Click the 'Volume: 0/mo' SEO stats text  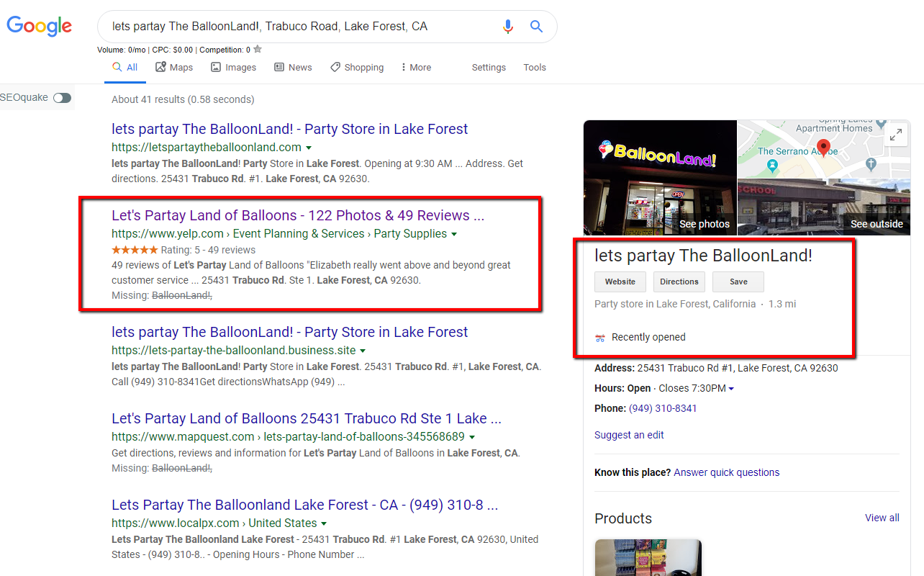(122, 50)
